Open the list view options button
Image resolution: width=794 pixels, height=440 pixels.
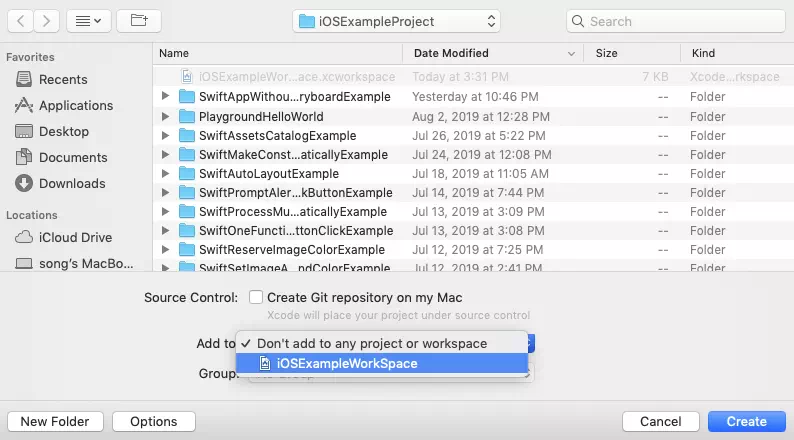89,21
